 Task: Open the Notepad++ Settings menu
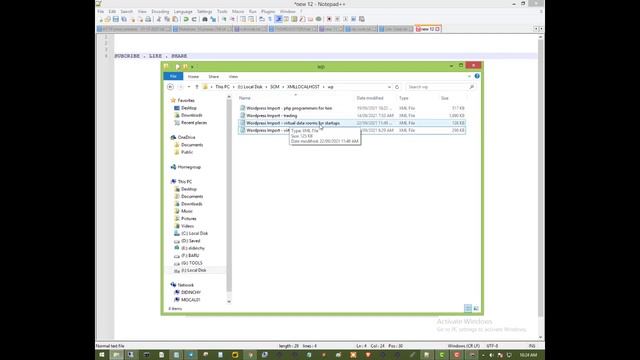pos(204,11)
